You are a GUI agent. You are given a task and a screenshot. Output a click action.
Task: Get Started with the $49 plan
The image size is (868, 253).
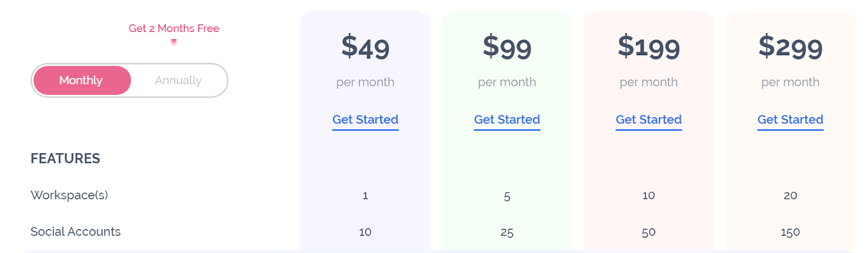[365, 120]
